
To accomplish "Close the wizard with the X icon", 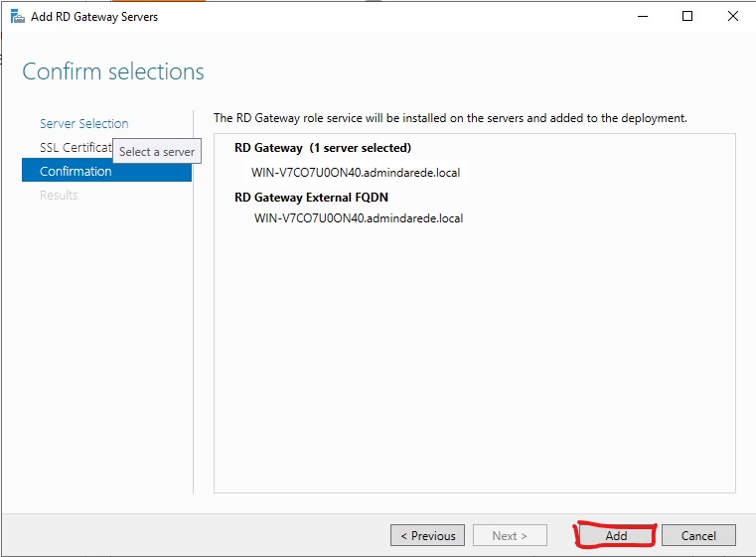I will click(x=733, y=16).
